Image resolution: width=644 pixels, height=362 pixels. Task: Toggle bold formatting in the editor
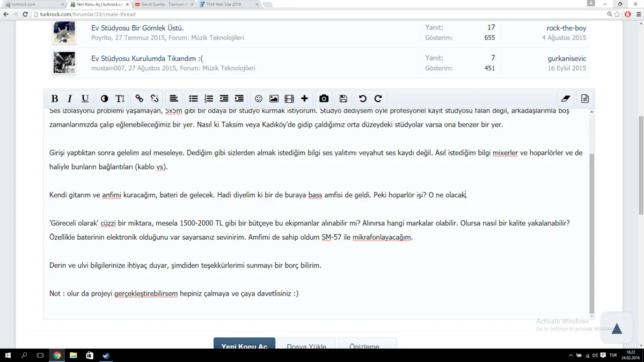(54, 99)
